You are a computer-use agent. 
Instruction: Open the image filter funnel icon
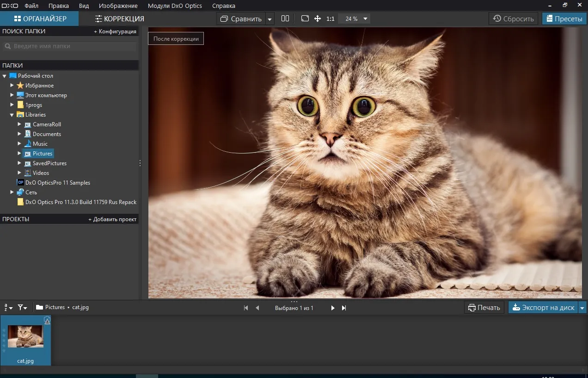coord(22,307)
